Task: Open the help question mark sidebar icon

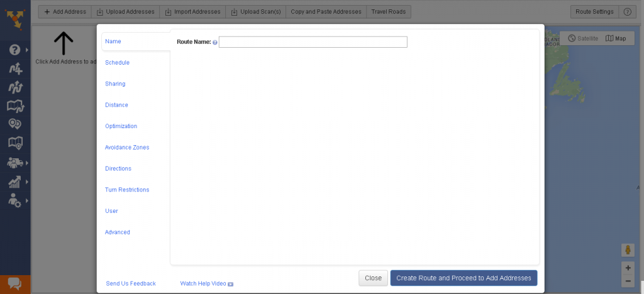Action: (x=14, y=49)
